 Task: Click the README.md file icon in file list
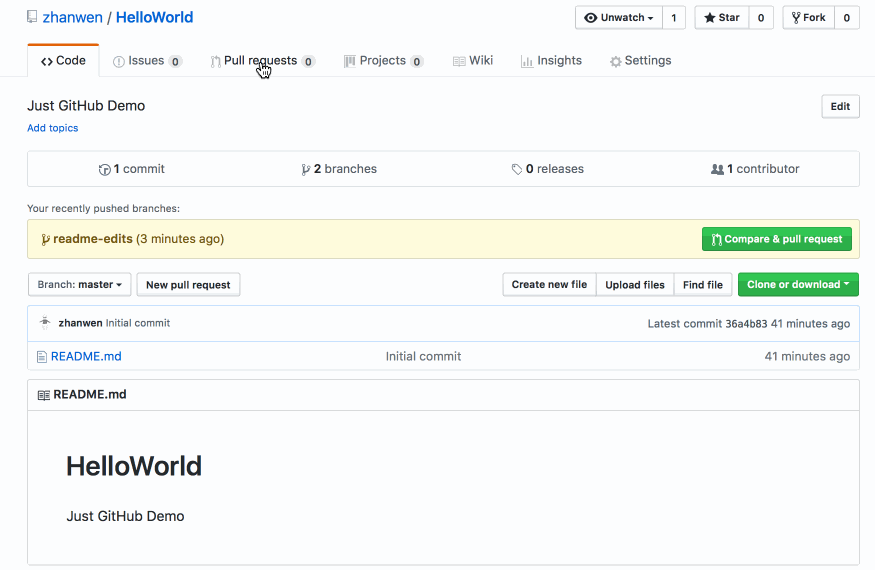click(x=42, y=356)
